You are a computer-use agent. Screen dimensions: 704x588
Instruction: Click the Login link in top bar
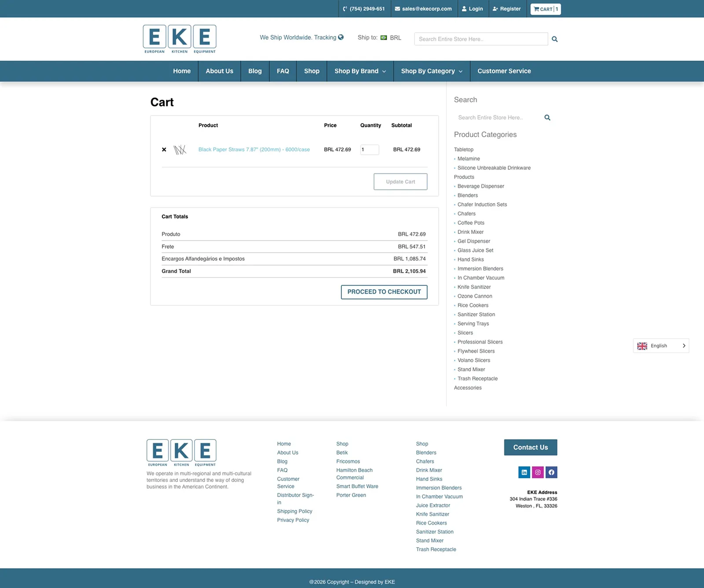472,9
